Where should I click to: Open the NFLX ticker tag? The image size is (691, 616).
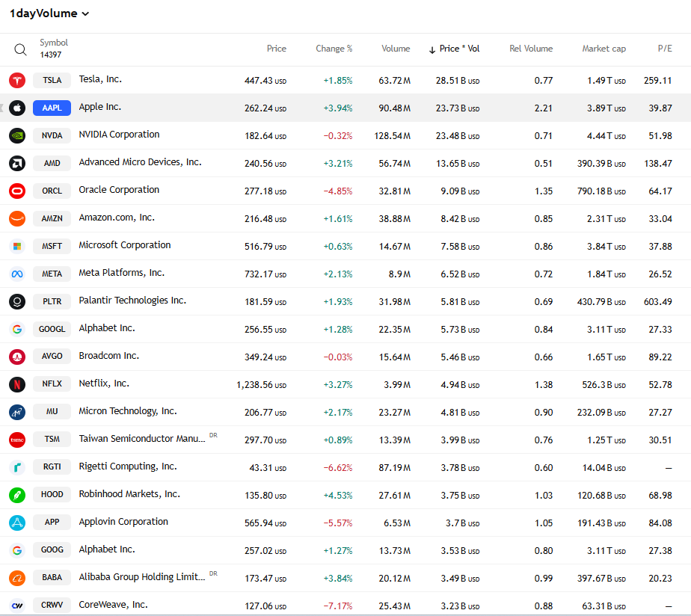coord(52,384)
